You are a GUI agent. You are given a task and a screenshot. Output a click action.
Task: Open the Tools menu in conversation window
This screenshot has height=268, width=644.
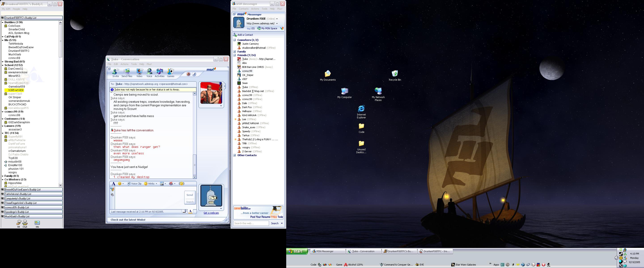tap(134, 64)
